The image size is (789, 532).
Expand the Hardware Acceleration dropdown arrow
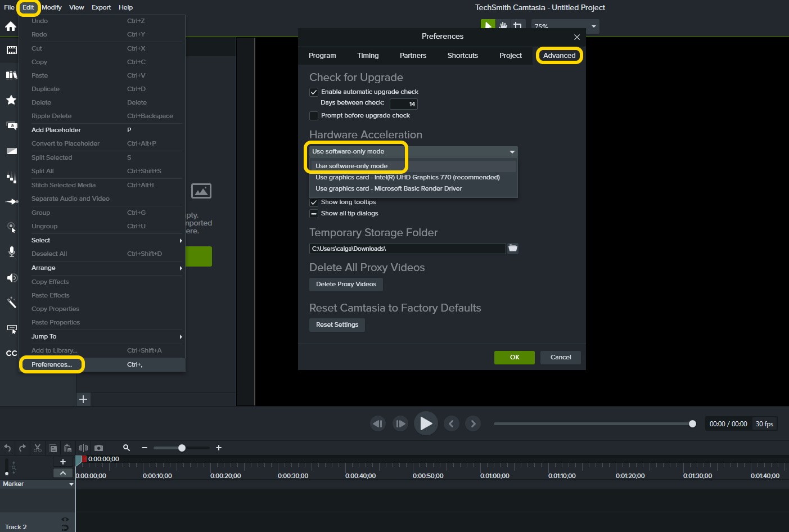coord(512,152)
